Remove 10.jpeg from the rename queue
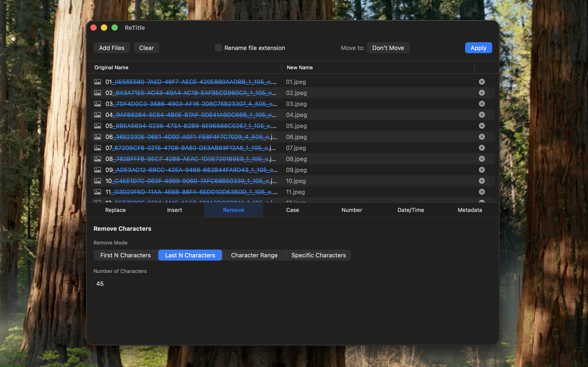This screenshot has height=367, width=588. point(482,181)
